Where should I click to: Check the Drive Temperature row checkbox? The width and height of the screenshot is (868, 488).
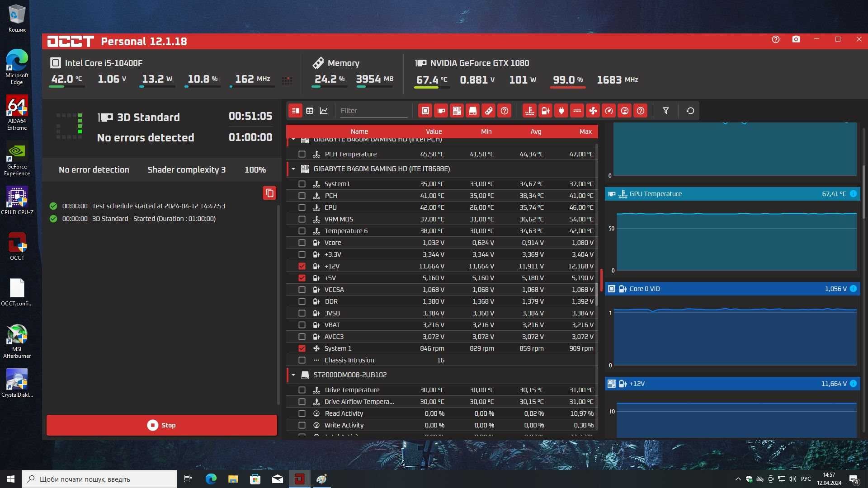[302, 390]
